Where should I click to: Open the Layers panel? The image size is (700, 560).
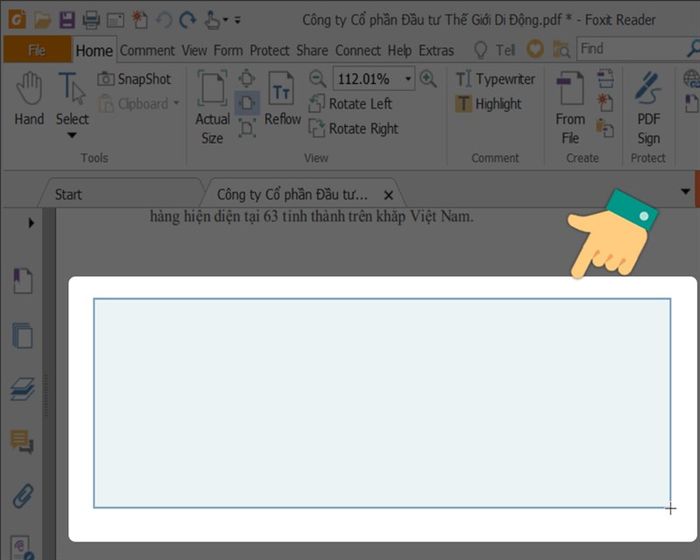coord(22,389)
